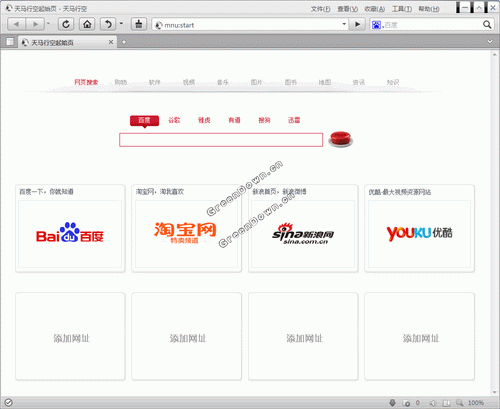This screenshot has width=500, height=409.
Task: Go to the home page via house icon
Action: click(87, 24)
